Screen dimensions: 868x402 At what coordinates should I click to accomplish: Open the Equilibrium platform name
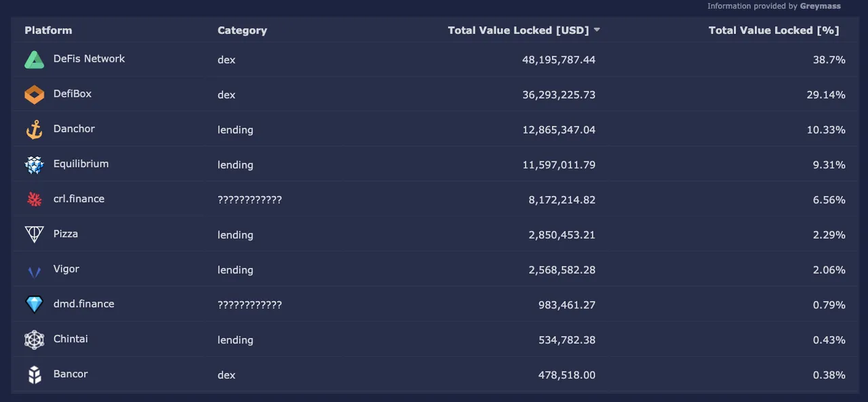click(81, 164)
